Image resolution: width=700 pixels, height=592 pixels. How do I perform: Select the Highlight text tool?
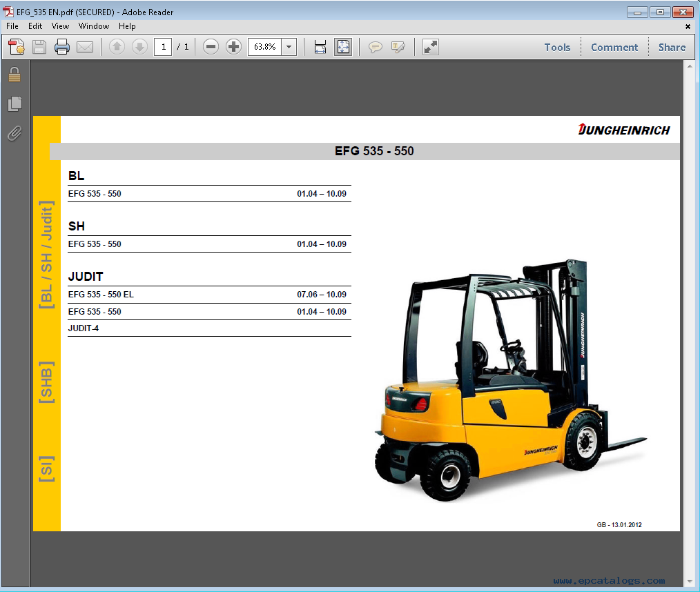398,47
